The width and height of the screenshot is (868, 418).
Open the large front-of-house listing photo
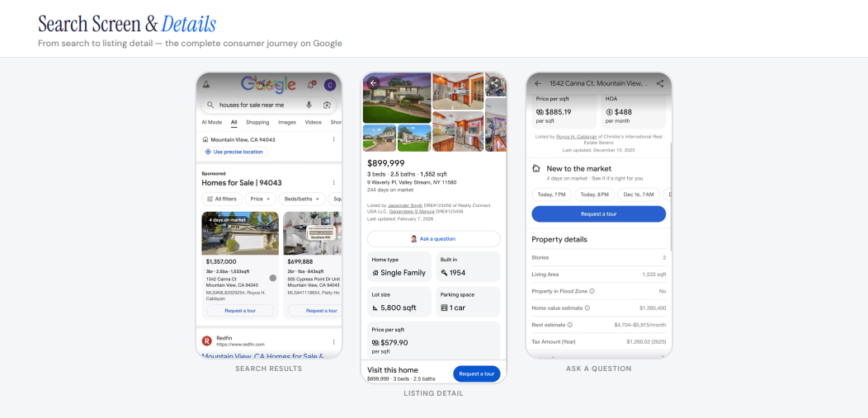pos(396,98)
